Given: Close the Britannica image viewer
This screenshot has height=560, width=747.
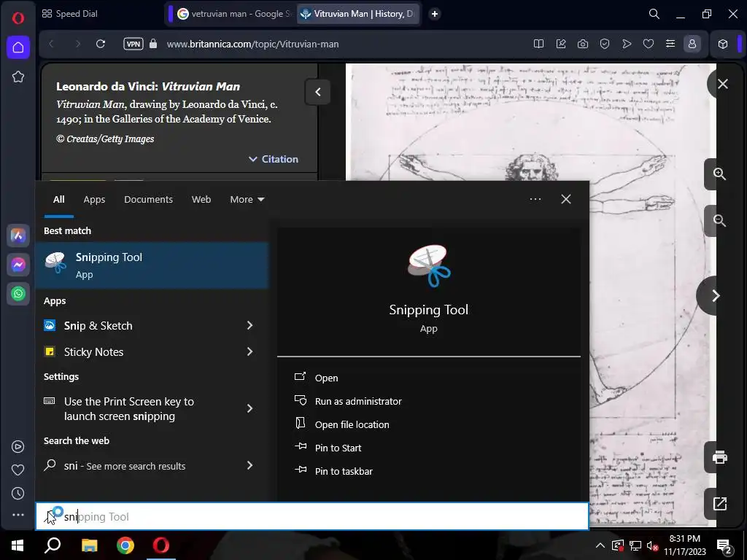Looking at the screenshot, I should tap(722, 84).
